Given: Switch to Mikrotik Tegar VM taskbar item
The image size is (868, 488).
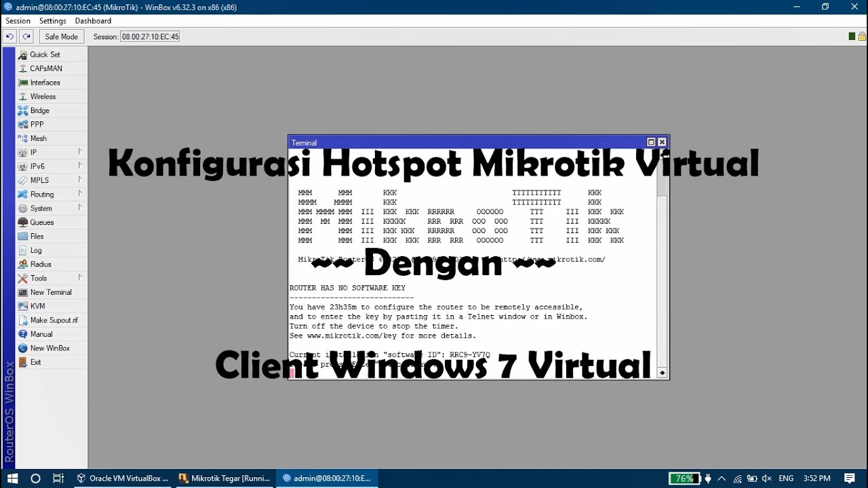Looking at the screenshot, I should coord(224,479).
